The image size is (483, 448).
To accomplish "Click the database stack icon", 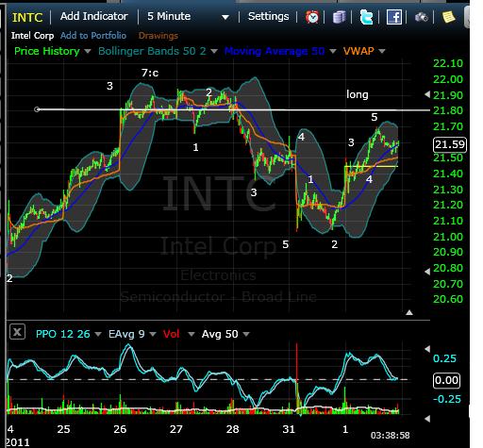I will [340, 17].
